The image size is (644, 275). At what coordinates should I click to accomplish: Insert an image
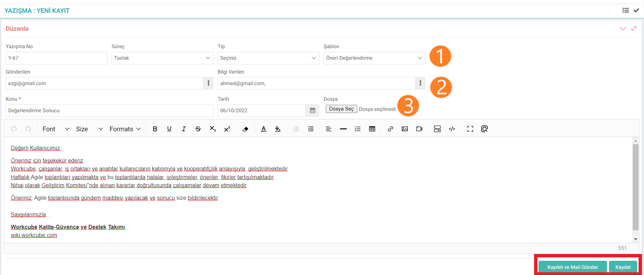pyautogui.click(x=405, y=129)
